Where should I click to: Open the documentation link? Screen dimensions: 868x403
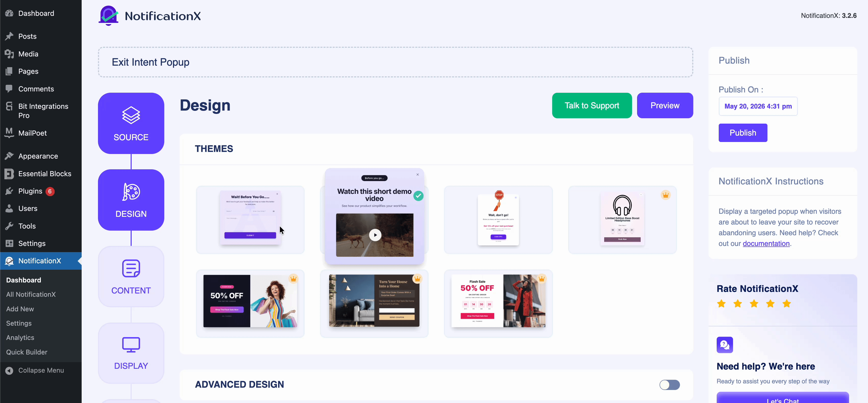click(x=766, y=243)
